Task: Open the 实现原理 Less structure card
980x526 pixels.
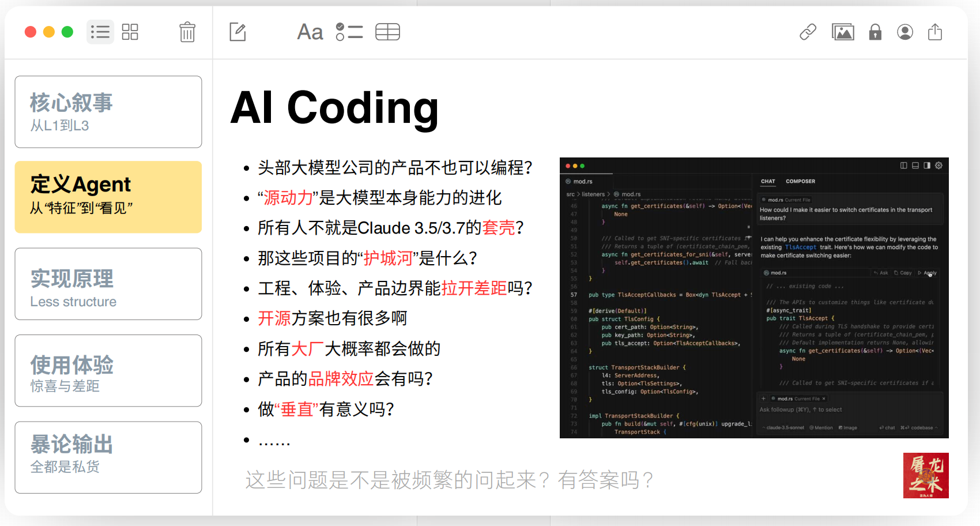Action: pyautogui.click(x=108, y=284)
